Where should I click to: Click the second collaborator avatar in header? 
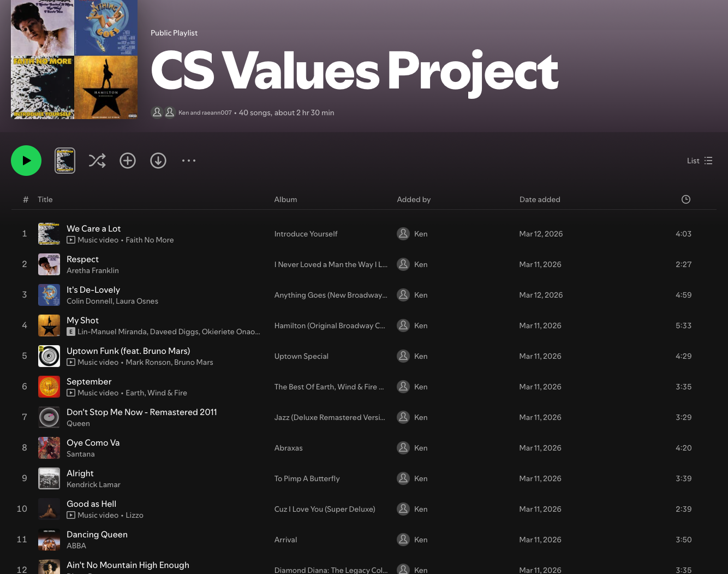[170, 112]
